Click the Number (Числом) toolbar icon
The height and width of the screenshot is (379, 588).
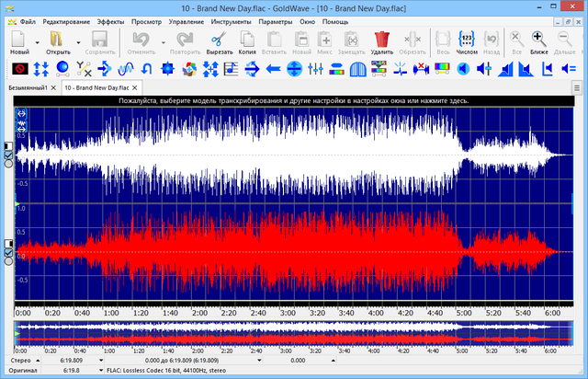click(467, 40)
